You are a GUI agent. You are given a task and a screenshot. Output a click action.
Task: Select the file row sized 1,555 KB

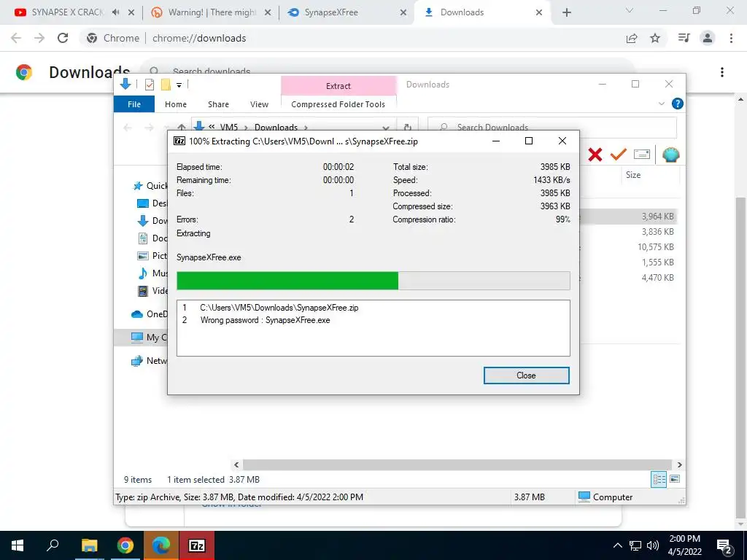click(629, 262)
